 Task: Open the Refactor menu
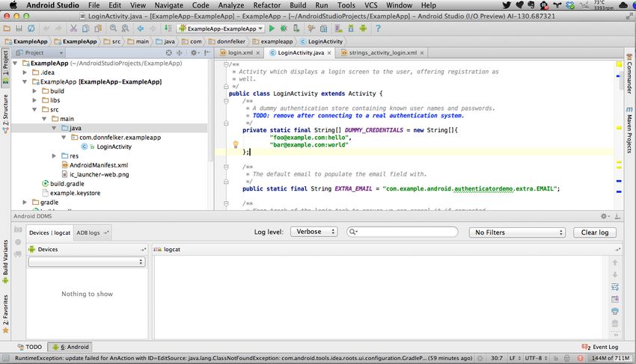click(x=266, y=5)
